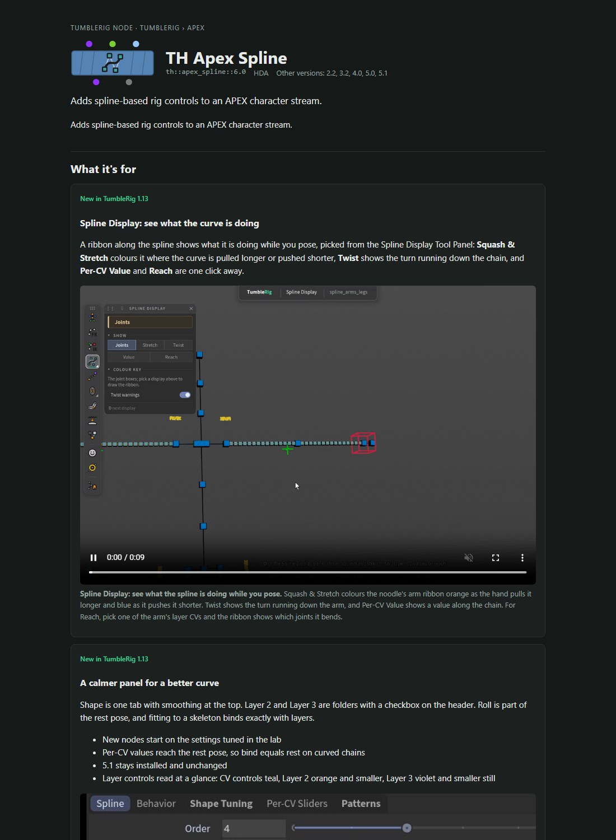The width and height of the screenshot is (616, 840).
Task: Click the brush paint tool icon
Action: [x=92, y=405]
